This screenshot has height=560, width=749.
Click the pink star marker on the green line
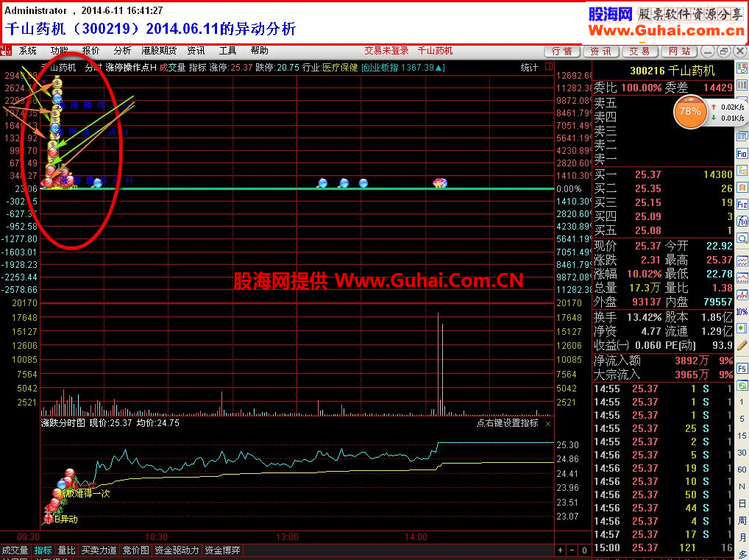(x=439, y=183)
